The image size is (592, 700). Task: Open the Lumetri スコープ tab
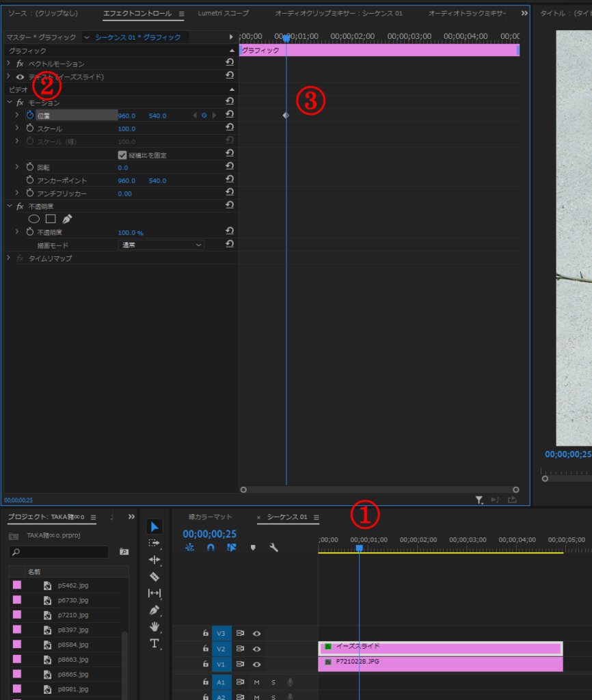[224, 14]
